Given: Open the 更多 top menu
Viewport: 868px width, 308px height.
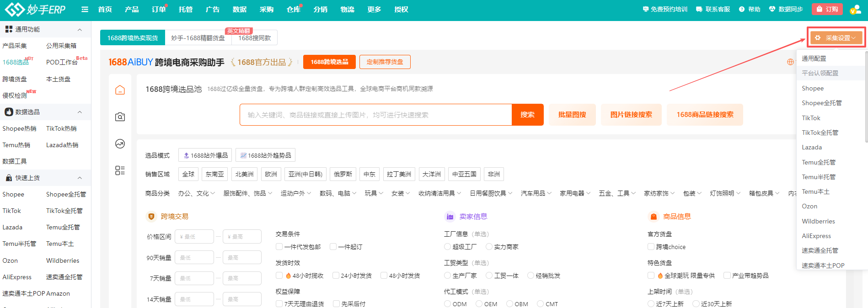Looking at the screenshot, I should pyautogui.click(x=375, y=9).
